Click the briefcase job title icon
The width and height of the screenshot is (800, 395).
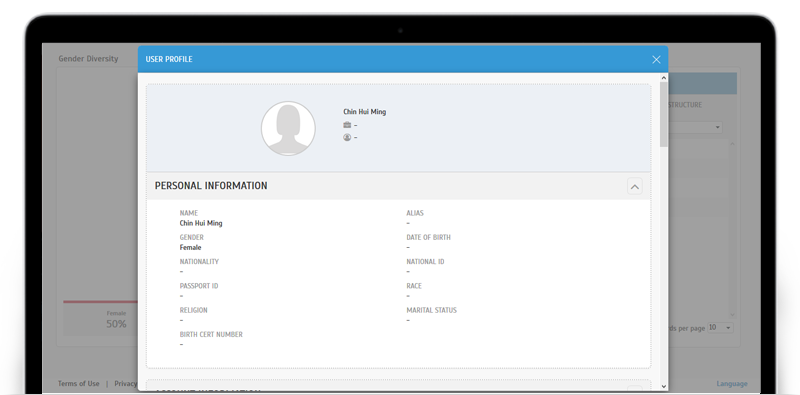click(347, 125)
